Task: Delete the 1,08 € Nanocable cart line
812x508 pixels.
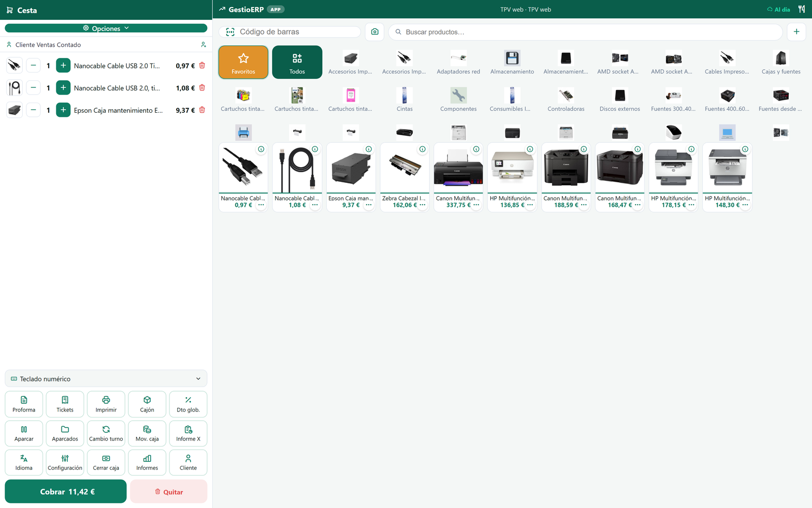Action: tap(202, 87)
